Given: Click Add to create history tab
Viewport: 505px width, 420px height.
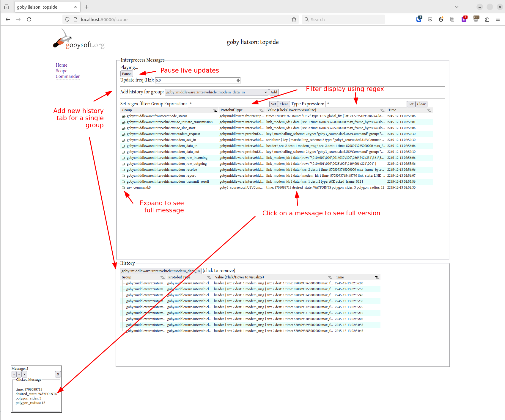Looking at the screenshot, I should point(274,92).
